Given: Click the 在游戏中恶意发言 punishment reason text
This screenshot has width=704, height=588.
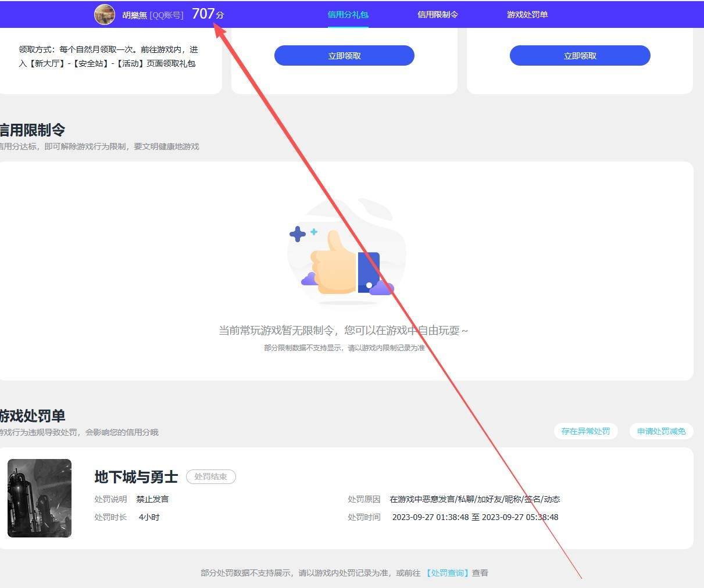Looking at the screenshot, I should [x=475, y=499].
